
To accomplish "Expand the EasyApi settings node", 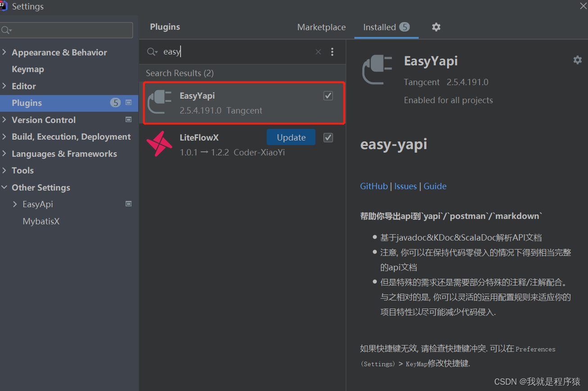I will 15,204.
